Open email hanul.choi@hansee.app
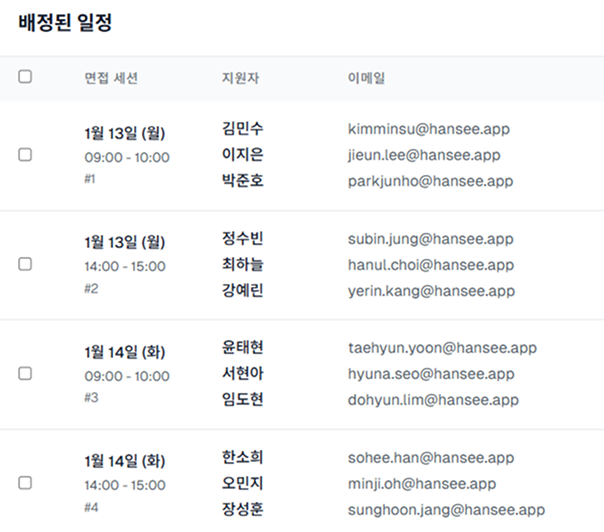The width and height of the screenshot is (604, 532). pos(430,265)
